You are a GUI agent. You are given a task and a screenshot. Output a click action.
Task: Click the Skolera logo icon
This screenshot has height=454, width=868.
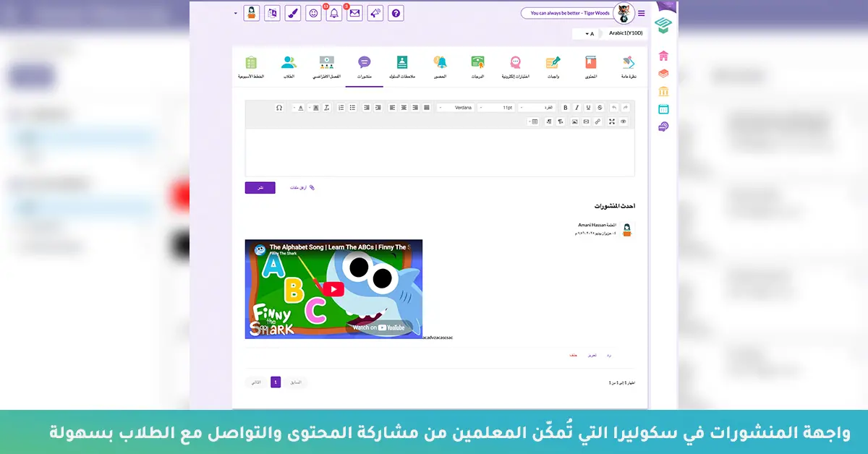[x=663, y=25]
